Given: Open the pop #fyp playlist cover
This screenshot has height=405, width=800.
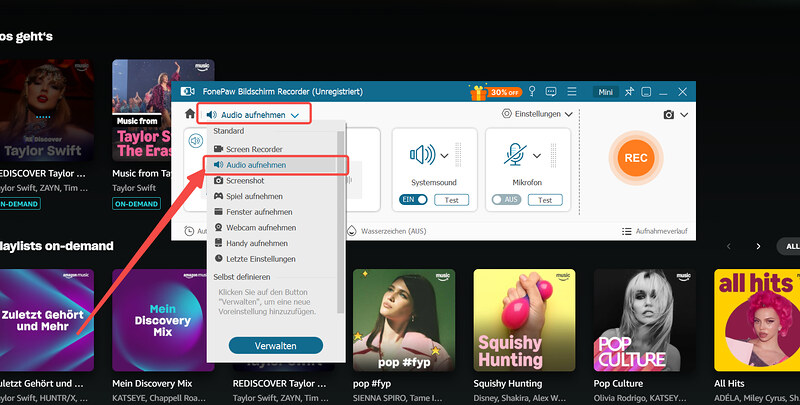Looking at the screenshot, I should pos(404,320).
